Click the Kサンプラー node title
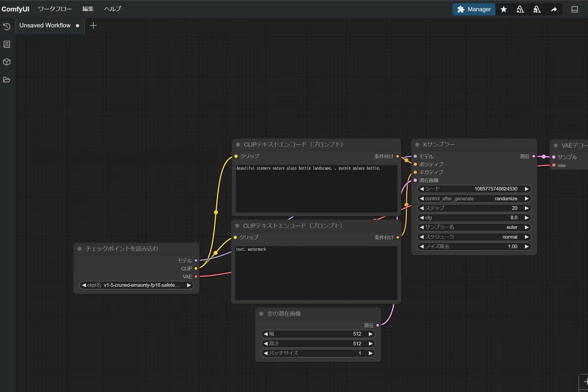 tap(439, 145)
